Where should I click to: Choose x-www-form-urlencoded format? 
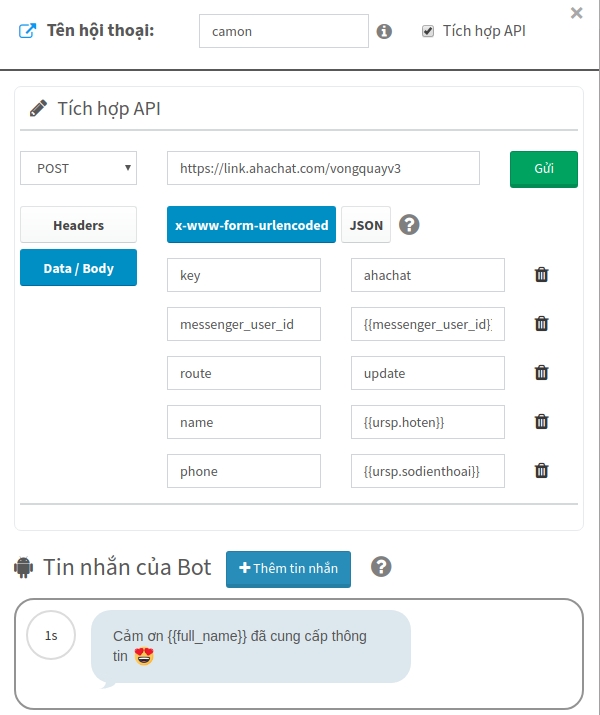click(251, 225)
